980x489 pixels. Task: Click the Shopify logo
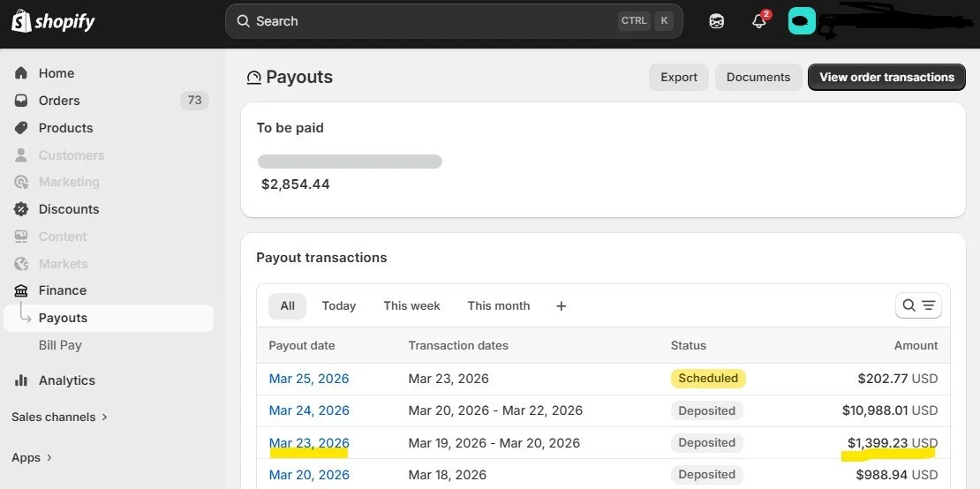[x=53, y=21]
